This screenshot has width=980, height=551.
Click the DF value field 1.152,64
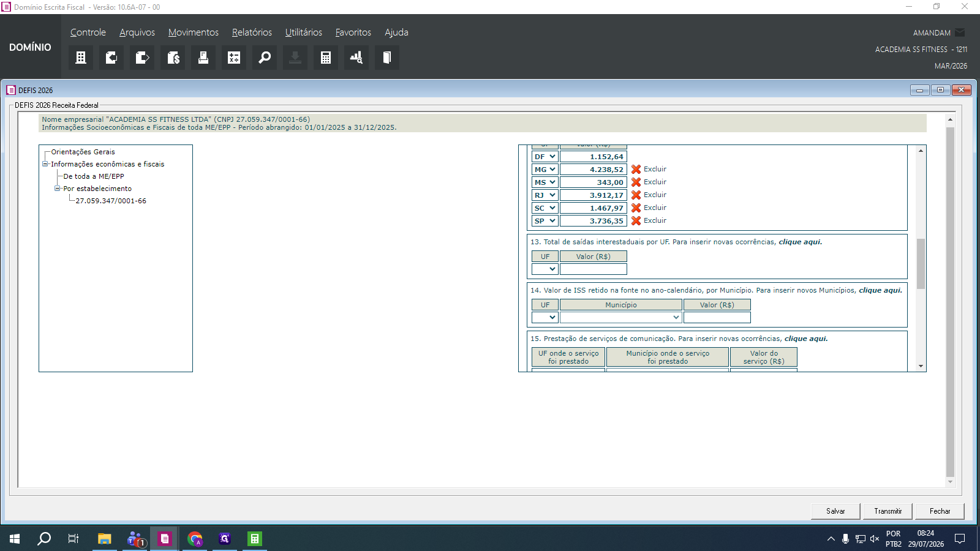point(594,157)
